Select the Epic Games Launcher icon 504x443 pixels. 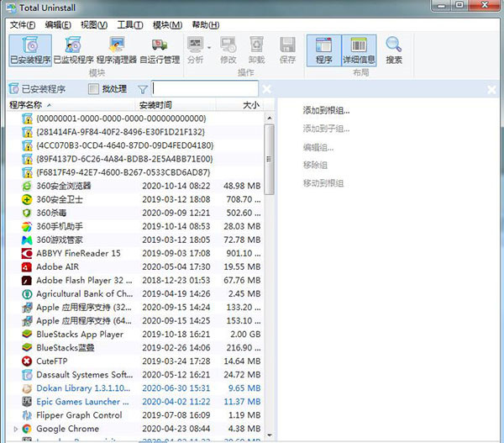[x=27, y=402]
